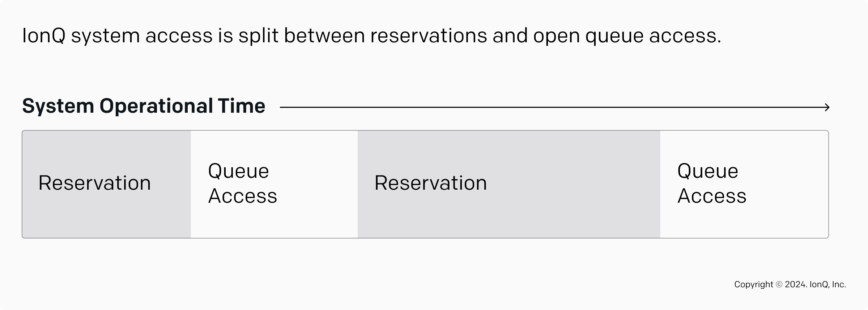The image size is (868, 310).
Task: Click the last Queue Access block
Action: pyautogui.click(x=744, y=184)
